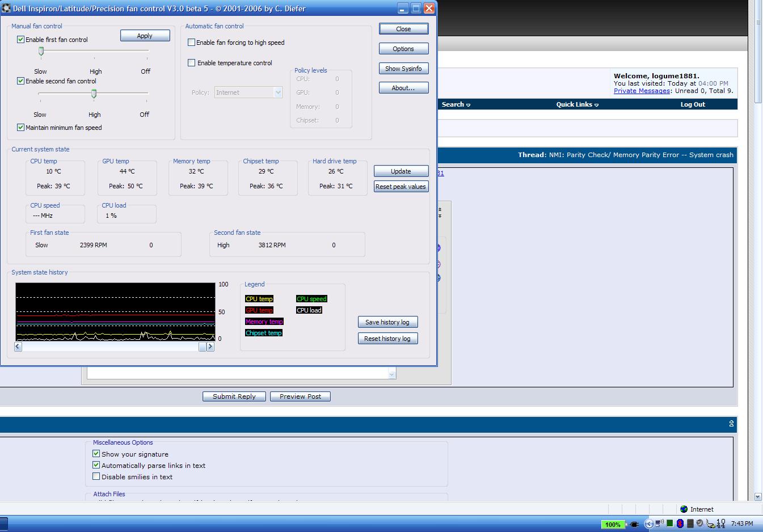
Task: Click the Safely Remove Hardware tray icon
Action: [x=710, y=524]
